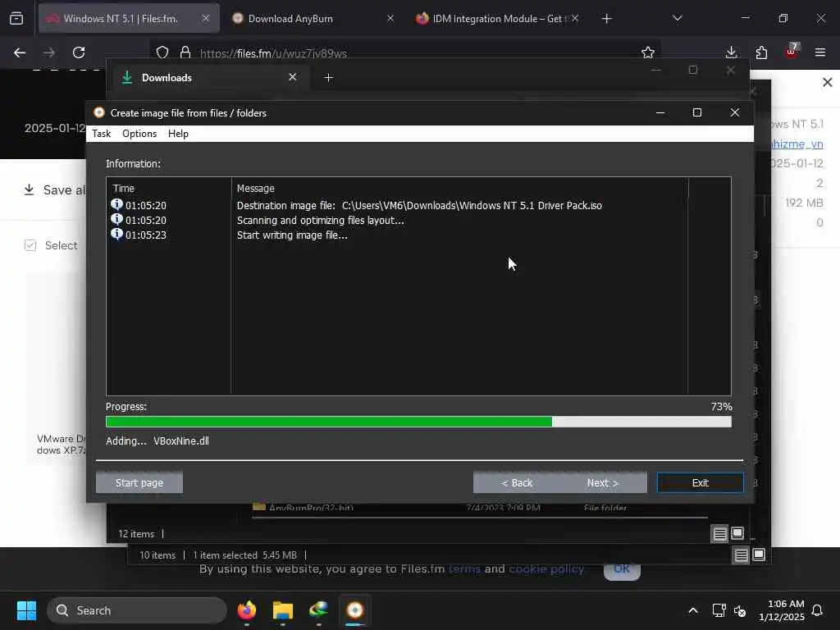The width and height of the screenshot is (840, 630).
Task: Click the network tray icon
Action: [x=719, y=610]
